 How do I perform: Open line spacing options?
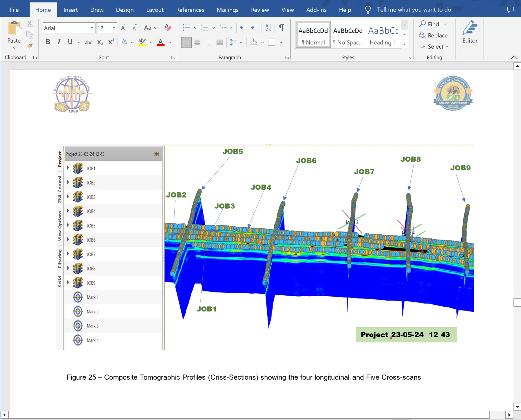pyautogui.click(x=236, y=42)
